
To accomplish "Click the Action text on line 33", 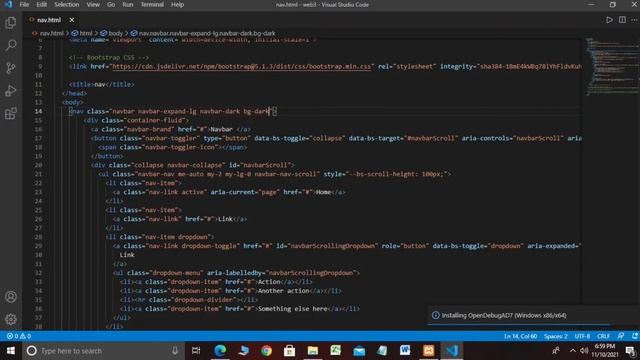I will coord(269,282).
